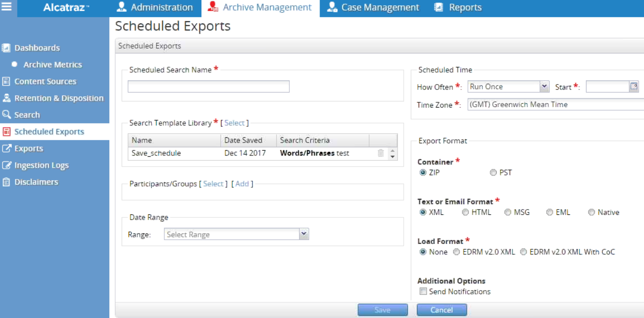Image resolution: width=644 pixels, height=318 pixels.
Task: Click the Dashboards sidebar icon
Action: click(x=6, y=48)
